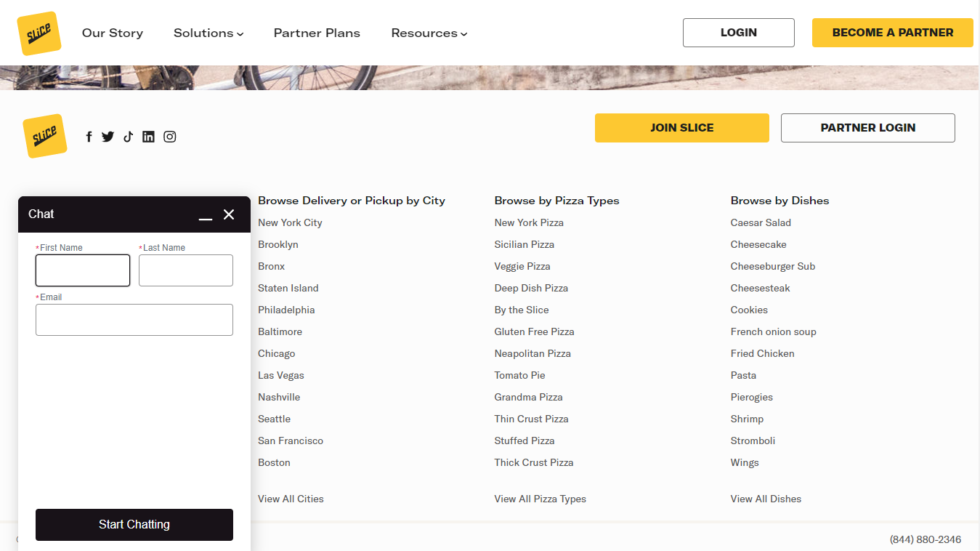Visit Slice's Instagram via footer icon
The width and height of the screenshot is (980, 551).
tap(169, 136)
